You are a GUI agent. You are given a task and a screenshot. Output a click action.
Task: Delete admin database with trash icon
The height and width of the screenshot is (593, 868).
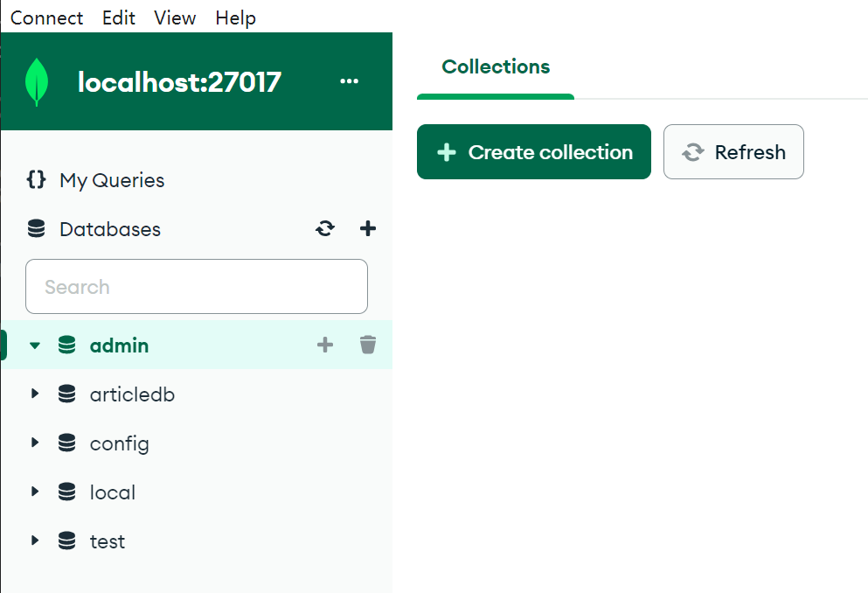click(x=368, y=345)
